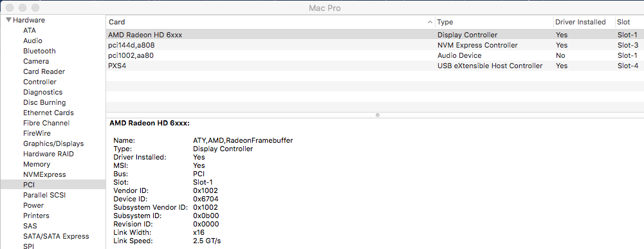Viewport: 644px width, 249px height.
Task: Select Card Reader in the sidebar
Action: click(44, 71)
